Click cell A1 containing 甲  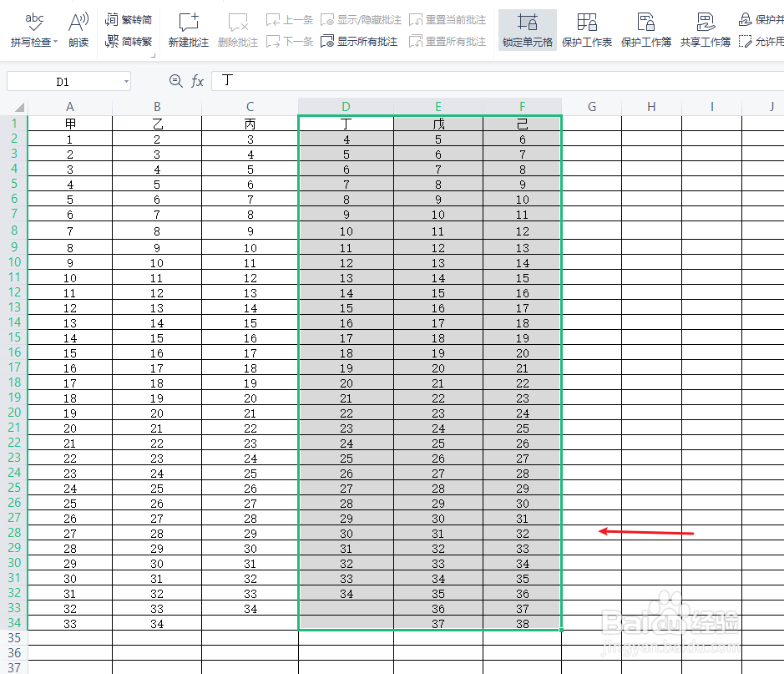click(70, 124)
